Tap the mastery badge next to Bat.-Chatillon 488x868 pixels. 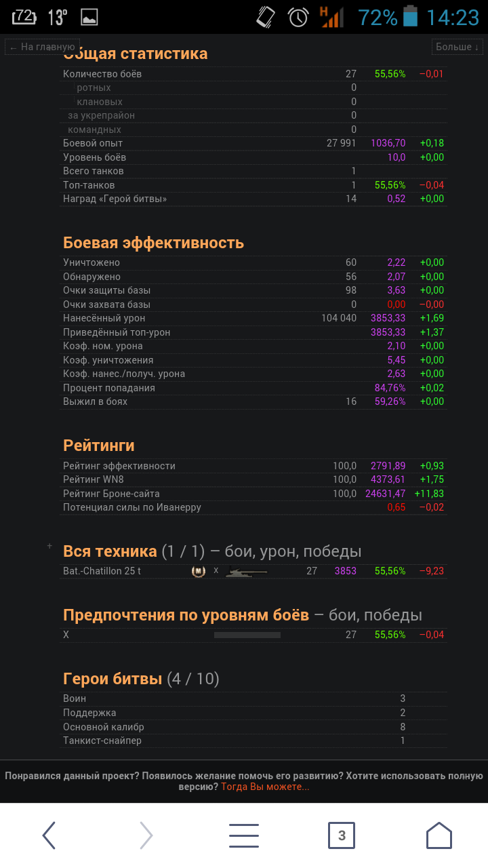pyautogui.click(x=198, y=571)
